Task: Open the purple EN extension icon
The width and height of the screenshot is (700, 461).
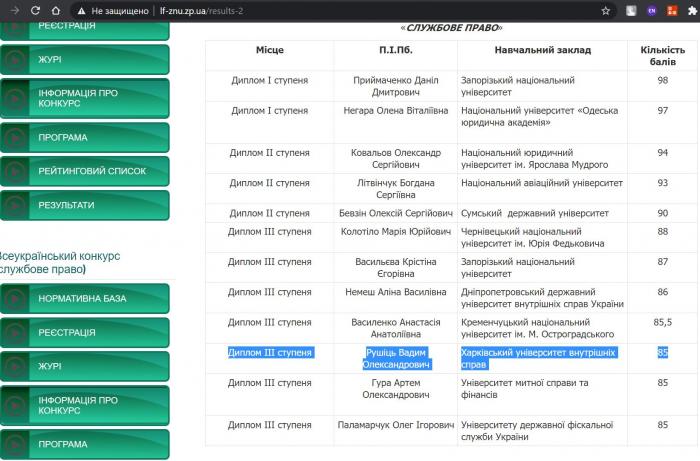Action: pos(652,10)
